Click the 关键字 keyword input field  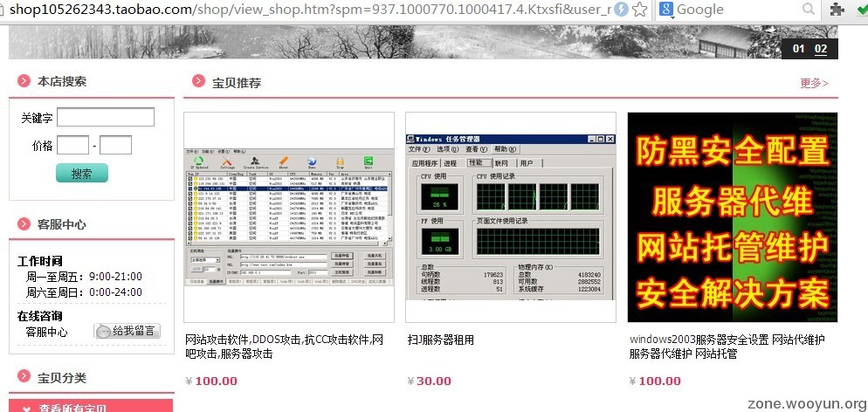coord(105,117)
